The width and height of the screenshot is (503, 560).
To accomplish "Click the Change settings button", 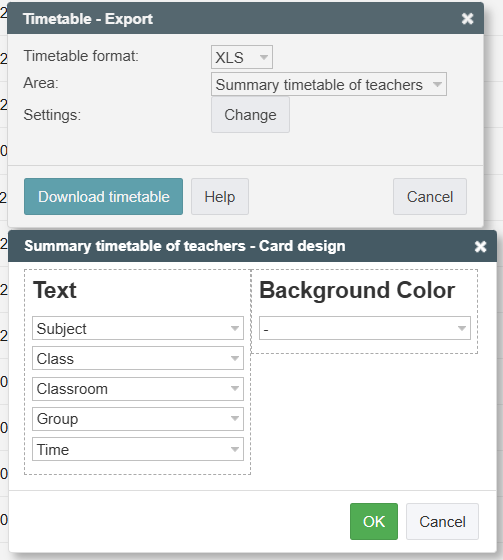I will [250, 115].
